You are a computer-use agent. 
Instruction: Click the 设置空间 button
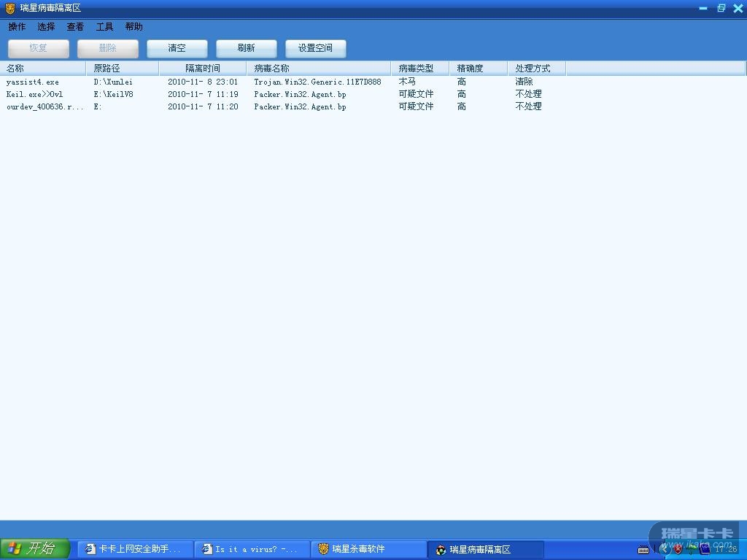coord(315,48)
